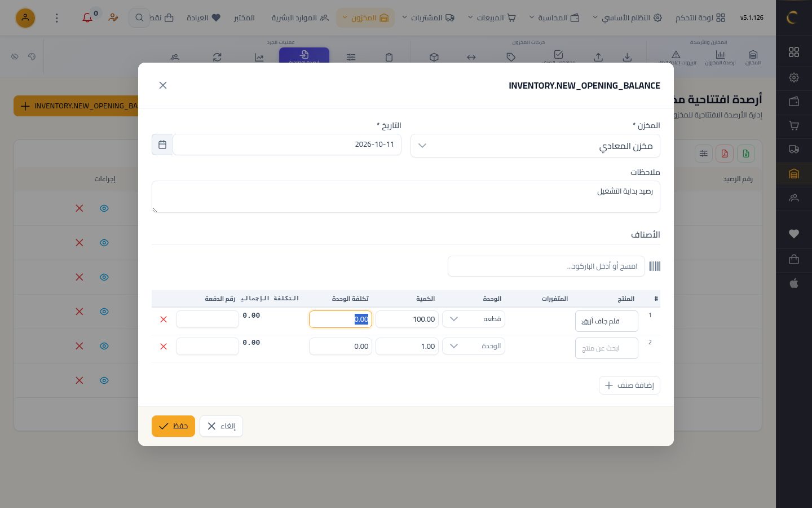Delete the second item row
This screenshot has width=812, height=508.
tap(164, 347)
